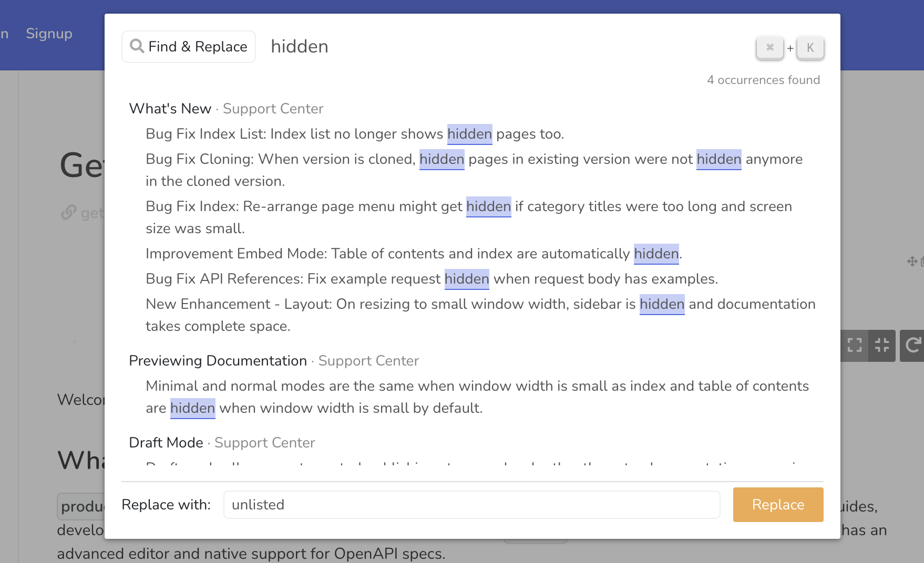The width and height of the screenshot is (924, 563).
Task: Click the K key shortcut badge
Action: click(810, 48)
